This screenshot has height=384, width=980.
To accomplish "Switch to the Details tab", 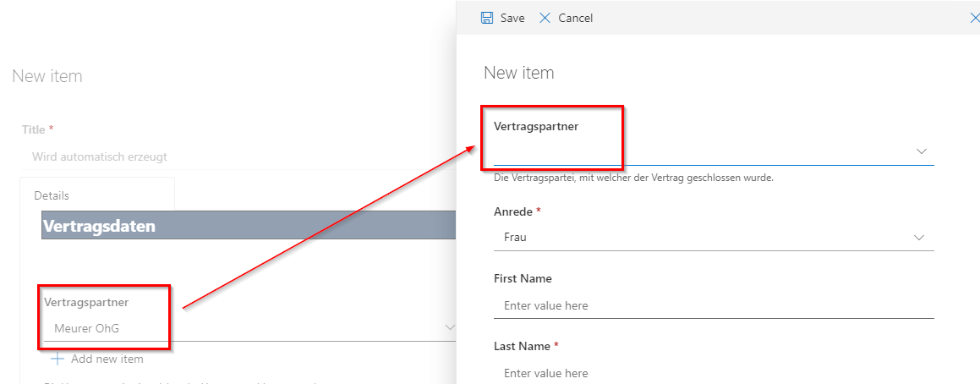I will coord(52,195).
